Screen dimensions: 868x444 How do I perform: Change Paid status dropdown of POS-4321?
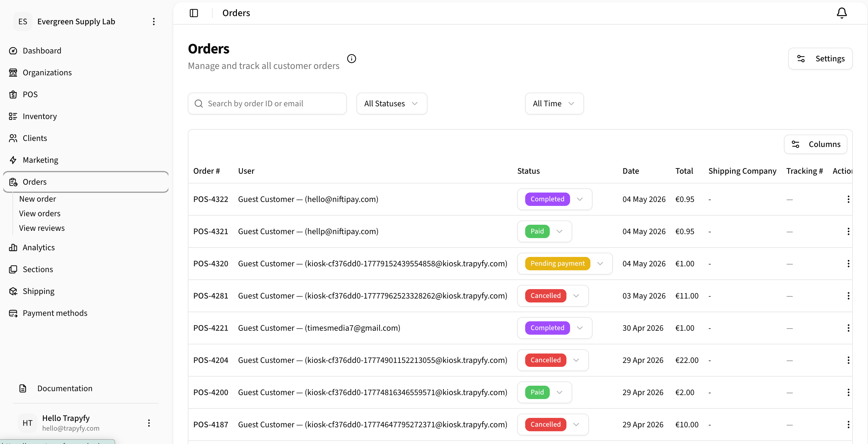pyautogui.click(x=545, y=231)
